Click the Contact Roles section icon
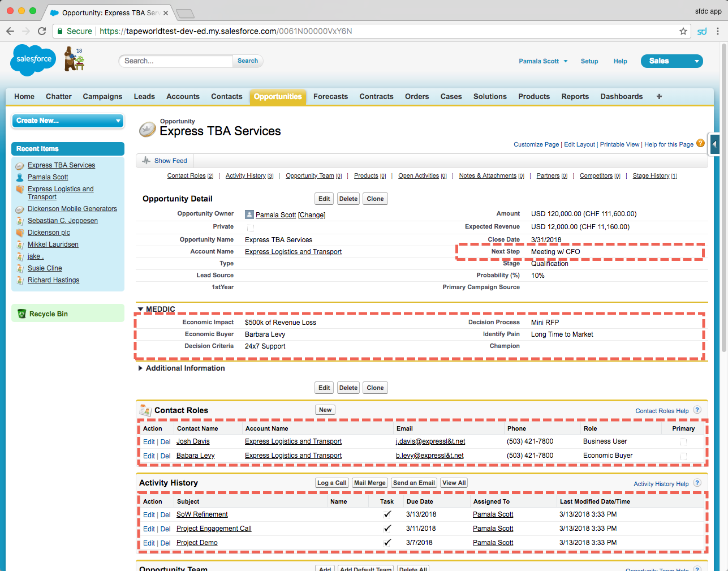The height and width of the screenshot is (571, 728). (x=145, y=410)
